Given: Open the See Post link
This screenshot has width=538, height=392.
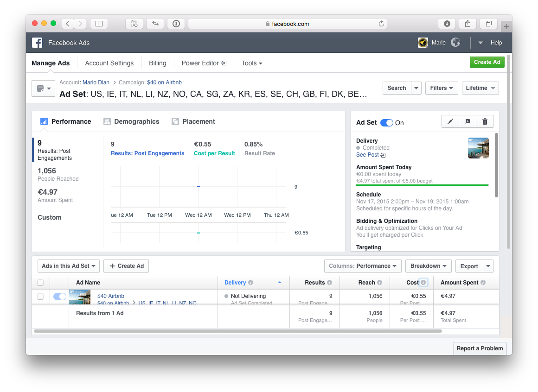Looking at the screenshot, I should (367, 155).
